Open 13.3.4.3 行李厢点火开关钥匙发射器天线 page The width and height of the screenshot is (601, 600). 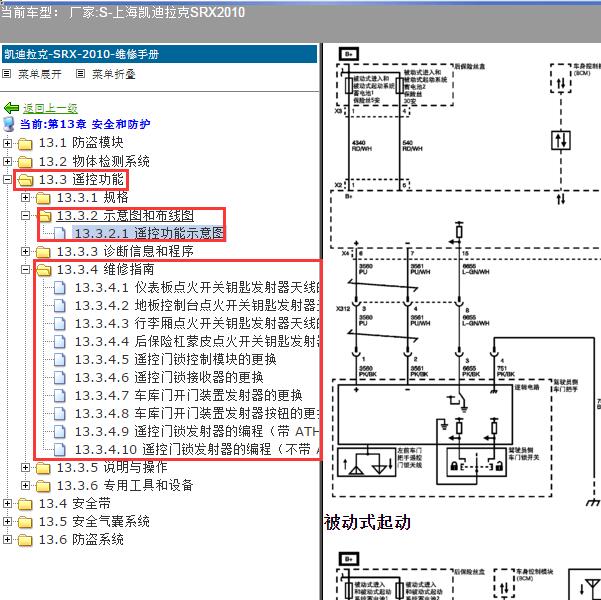click(x=197, y=324)
